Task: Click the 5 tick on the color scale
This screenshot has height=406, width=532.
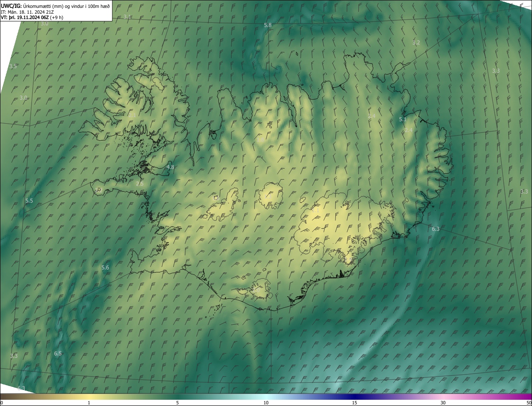Action: [x=177, y=403]
